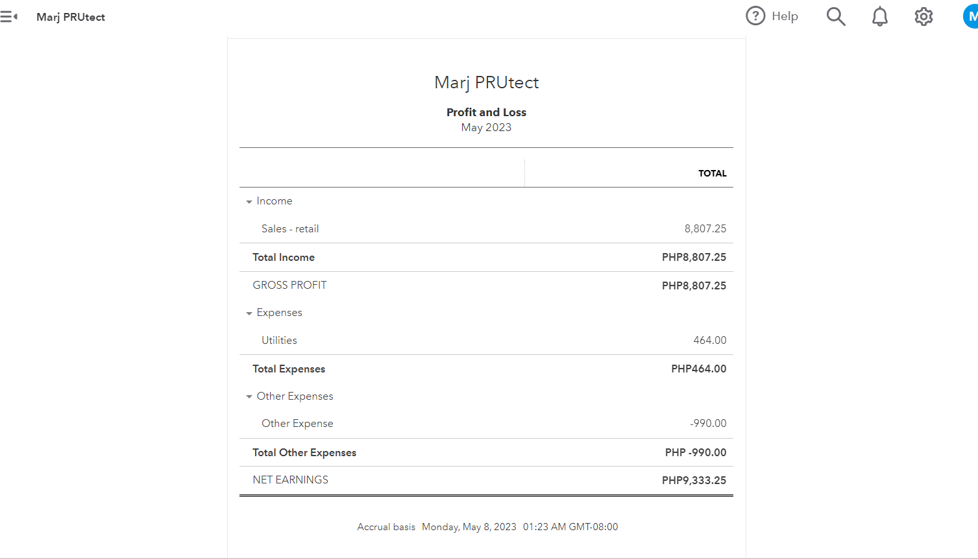Collapse the left navigation menu icon
The image size is (978, 560).
(9, 17)
